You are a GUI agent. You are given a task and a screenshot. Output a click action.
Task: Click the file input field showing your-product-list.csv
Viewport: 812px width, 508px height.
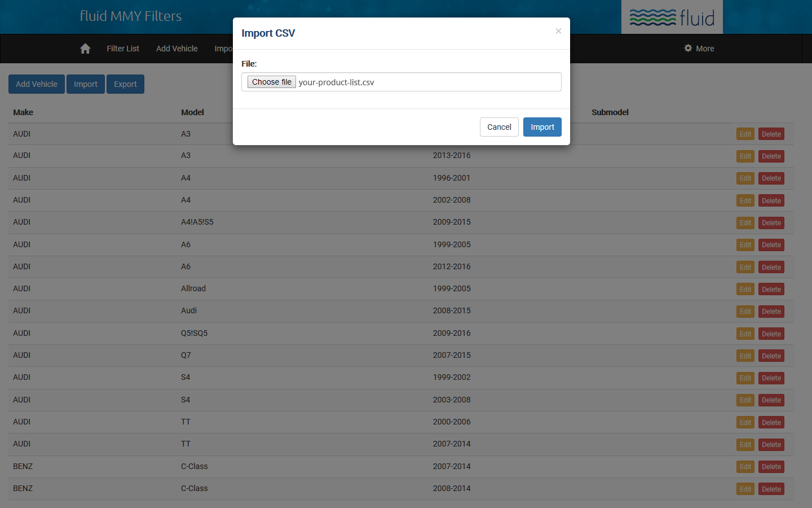click(401, 82)
